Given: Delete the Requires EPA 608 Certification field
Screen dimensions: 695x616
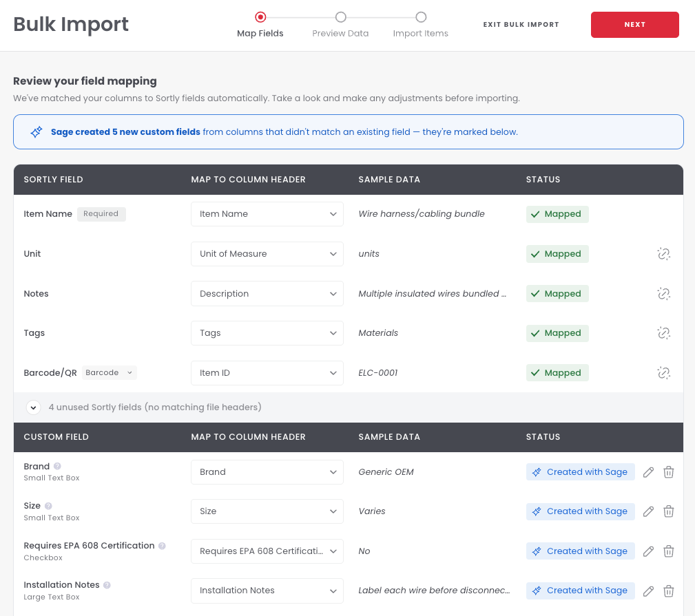Looking at the screenshot, I should pyautogui.click(x=668, y=551).
